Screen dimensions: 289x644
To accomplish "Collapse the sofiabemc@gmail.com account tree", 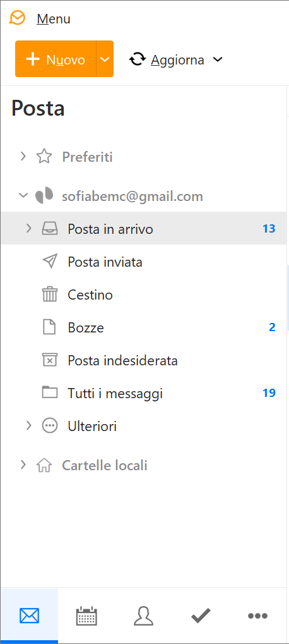I will click(23, 195).
